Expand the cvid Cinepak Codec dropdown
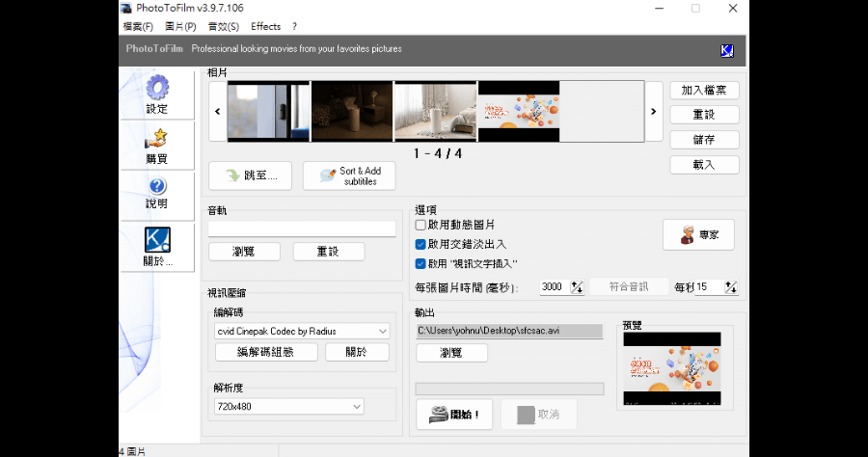This screenshot has width=868, height=457. click(383, 332)
